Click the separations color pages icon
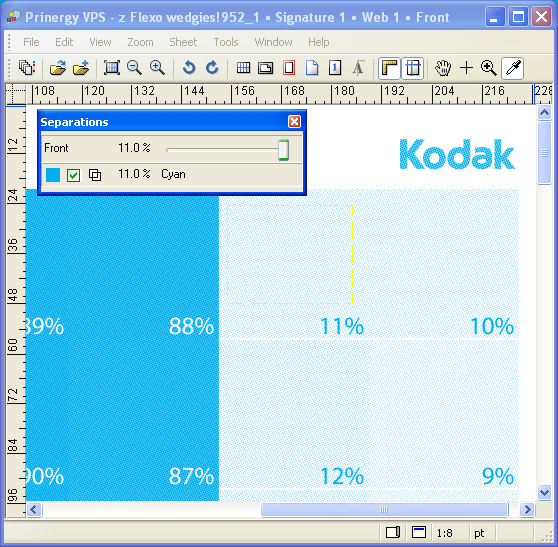This screenshot has height=547, width=558. (27, 67)
